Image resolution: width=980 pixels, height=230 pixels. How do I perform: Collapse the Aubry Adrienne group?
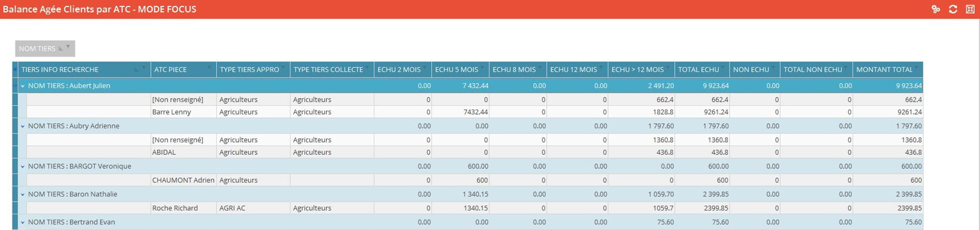tap(23, 126)
